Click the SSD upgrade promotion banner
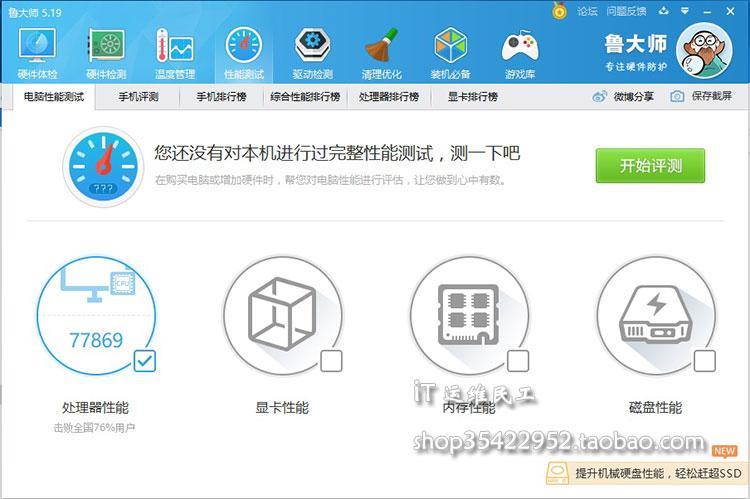750x499 pixels. click(647, 472)
